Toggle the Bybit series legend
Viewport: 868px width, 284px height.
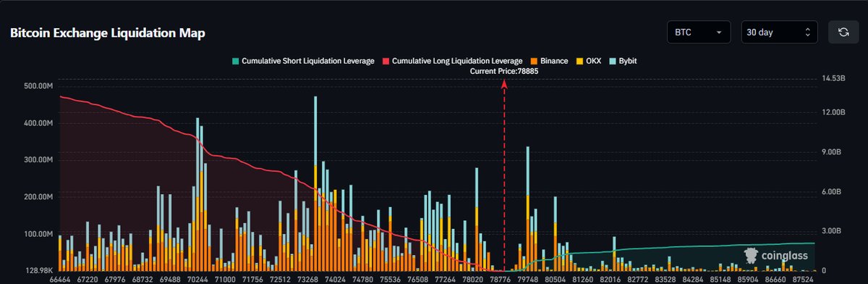623,62
